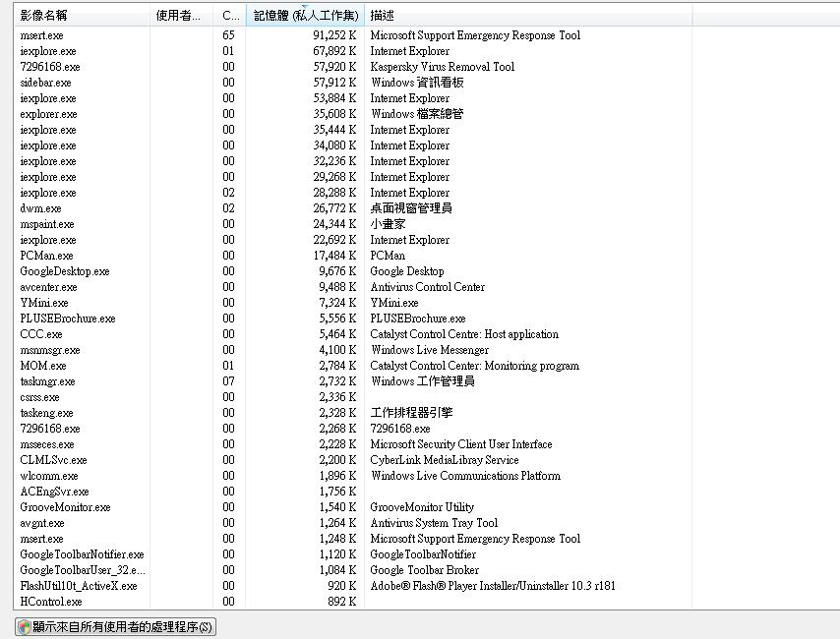
Task: Click the Google Toolbar Broker description
Action: point(424,570)
